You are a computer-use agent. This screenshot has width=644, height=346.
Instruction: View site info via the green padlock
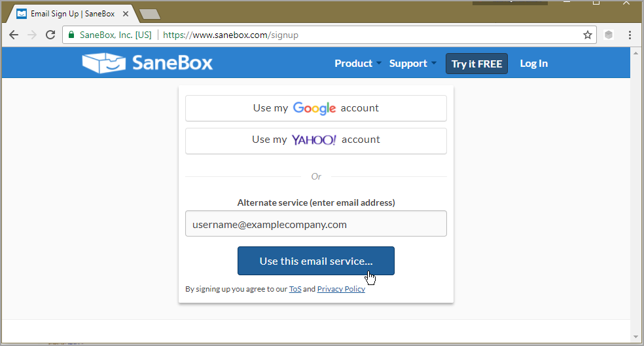(x=71, y=35)
